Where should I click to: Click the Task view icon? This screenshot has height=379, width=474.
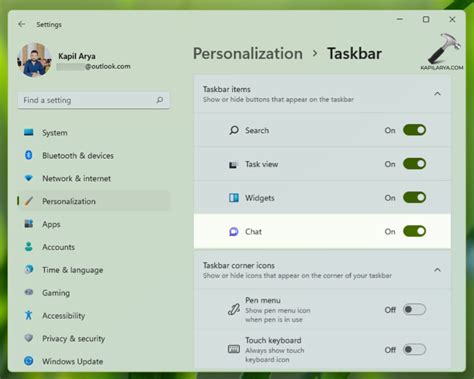[233, 164]
